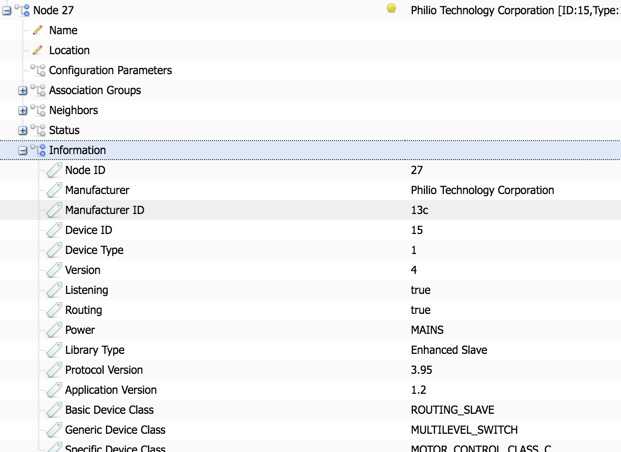Expand the Neighbors branch
621x452 pixels.
pyautogui.click(x=23, y=111)
